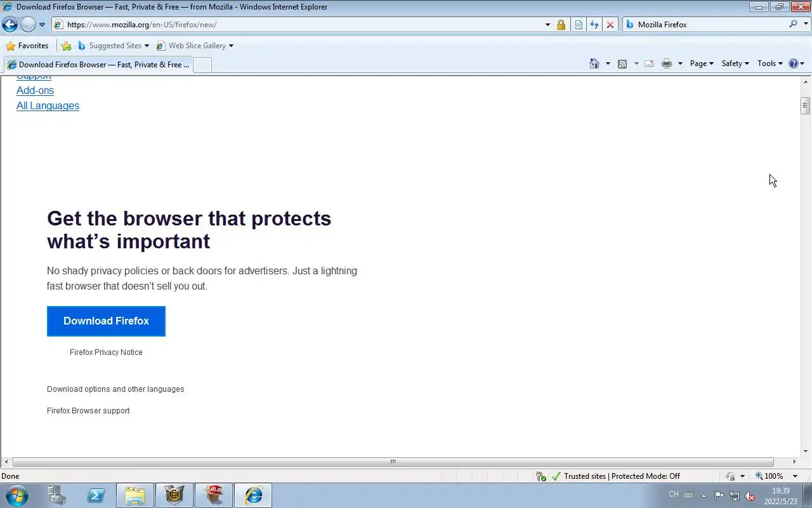Open the Tools menu
The width and height of the screenshot is (812, 508).
pyautogui.click(x=770, y=63)
